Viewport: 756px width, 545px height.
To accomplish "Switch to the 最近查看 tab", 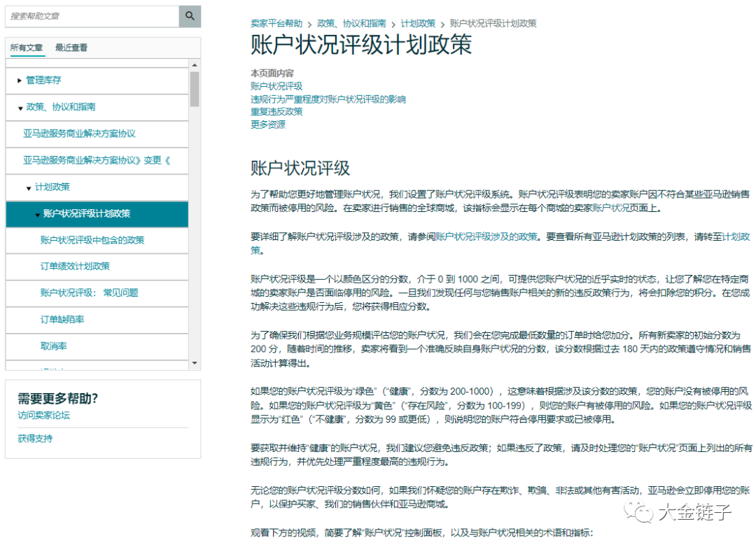I will pos(71,47).
